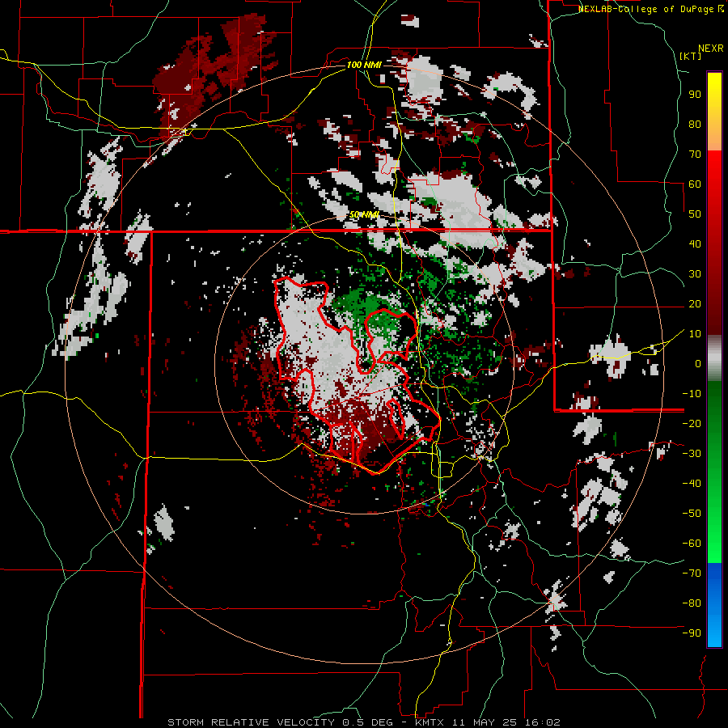This screenshot has height=728, width=728.
Task: Click the "[KT]" units label
Action: pyautogui.click(x=690, y=56)
